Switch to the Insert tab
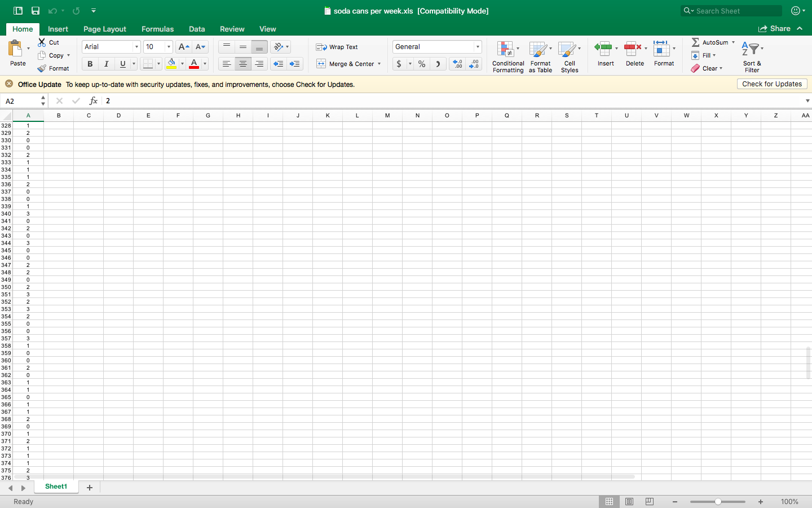Image resolution: width=812 pixels, height=508 pixels. tap(58, 29)
